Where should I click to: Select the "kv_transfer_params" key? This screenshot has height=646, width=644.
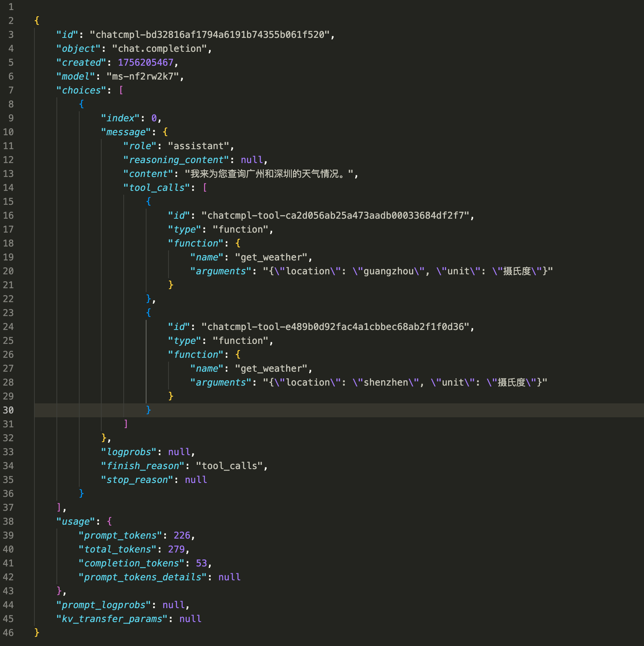pos(112,619)
